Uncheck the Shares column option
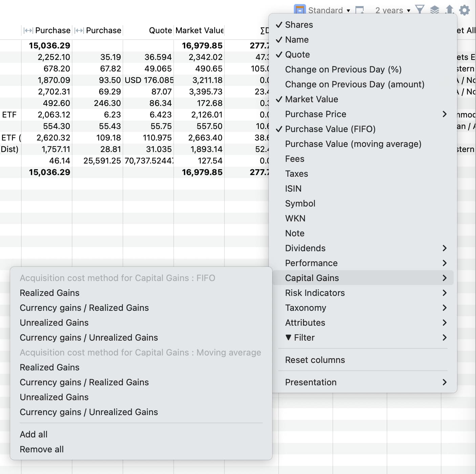This screenshot has height=474, width=476. [x=299, y=25]
